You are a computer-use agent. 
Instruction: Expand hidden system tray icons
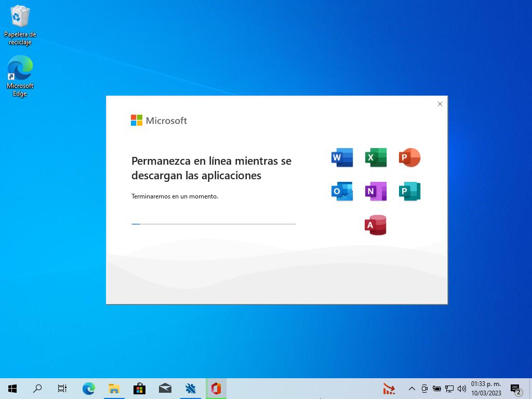coord(412,389)
